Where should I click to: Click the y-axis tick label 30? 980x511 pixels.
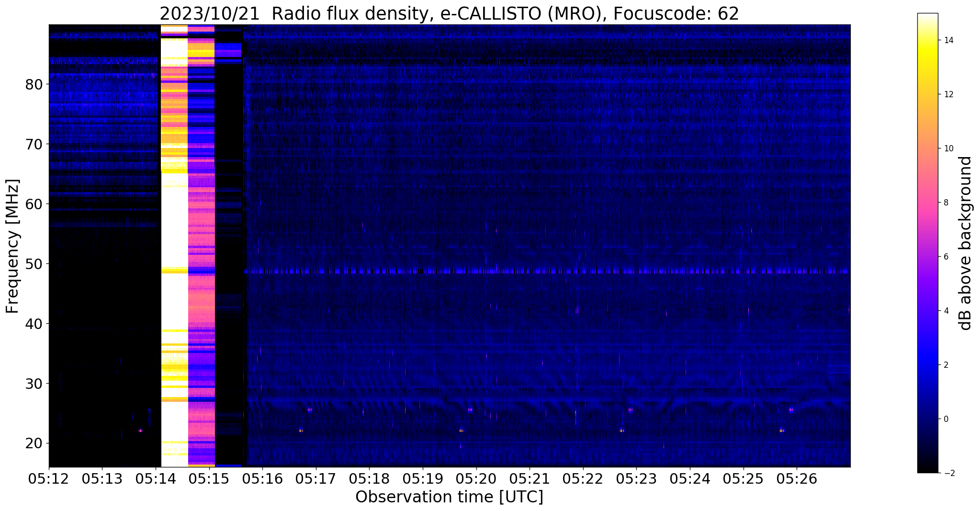point(34,384)
